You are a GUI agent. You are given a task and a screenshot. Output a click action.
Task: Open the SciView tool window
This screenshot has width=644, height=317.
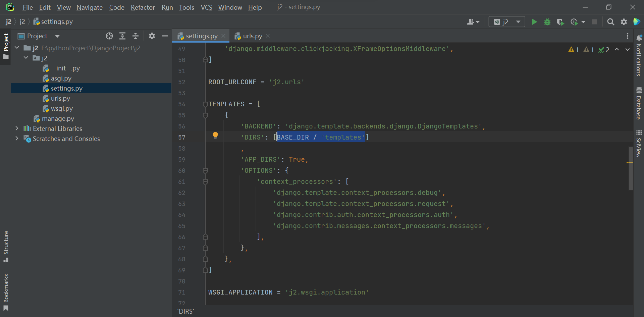[639, 144]
